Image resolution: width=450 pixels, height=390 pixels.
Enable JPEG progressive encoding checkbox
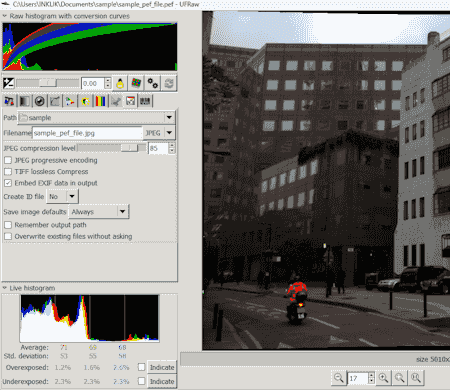click(x=8, y=160)
